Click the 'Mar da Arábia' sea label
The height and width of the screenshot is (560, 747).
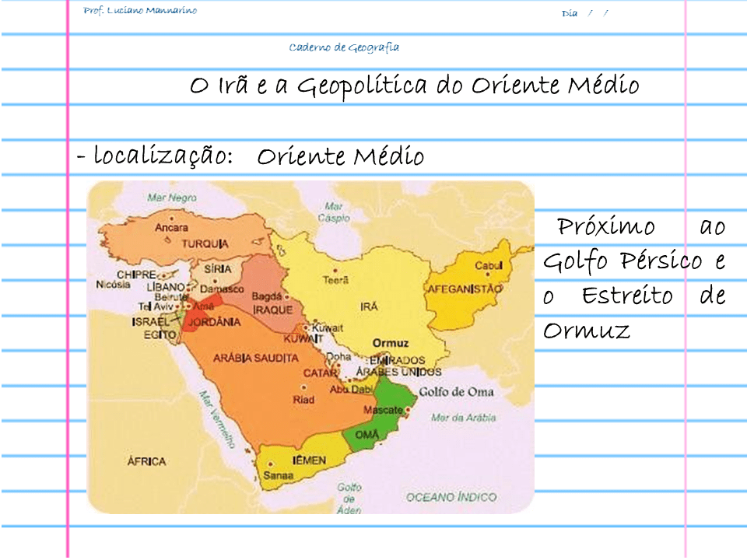[463, 418]
